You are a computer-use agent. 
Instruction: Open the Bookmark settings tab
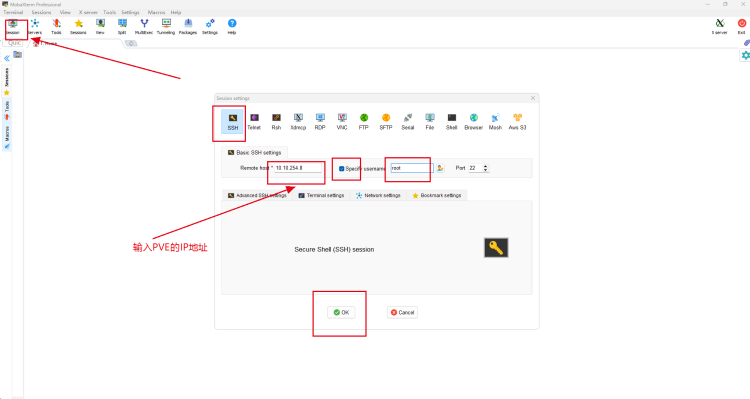[437, 195]
